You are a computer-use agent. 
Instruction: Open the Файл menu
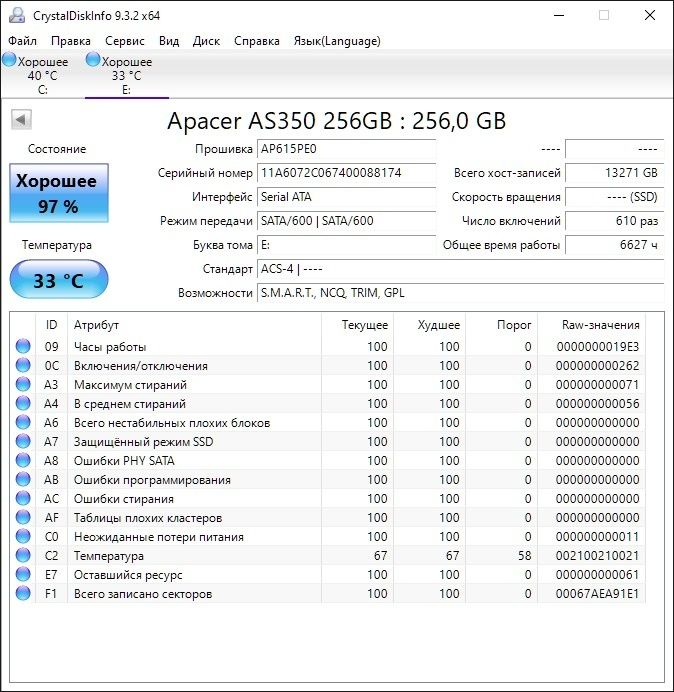pyautogui.click(x=23, y=41)
